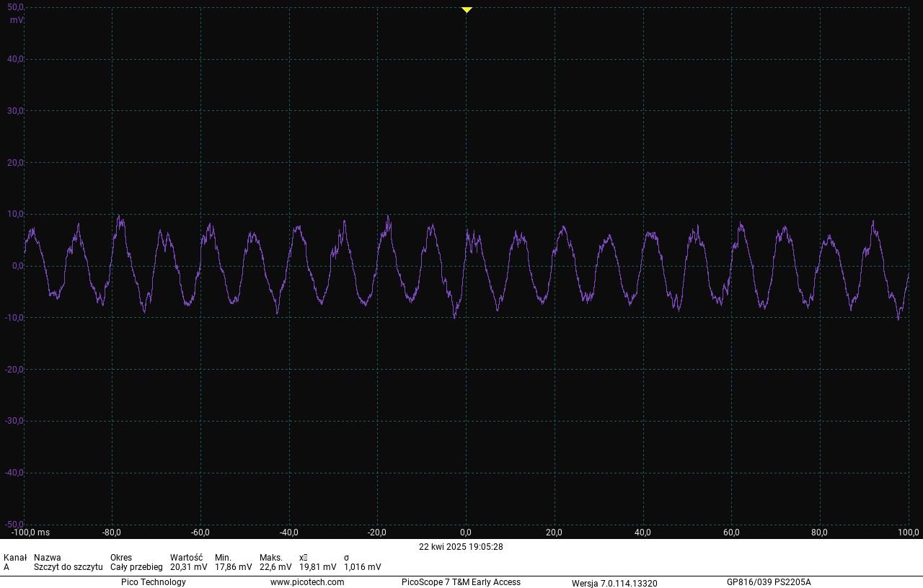Select the 20,0 voltage axis label
Viewport: 923px width, 588px height.
coord(16,163)
